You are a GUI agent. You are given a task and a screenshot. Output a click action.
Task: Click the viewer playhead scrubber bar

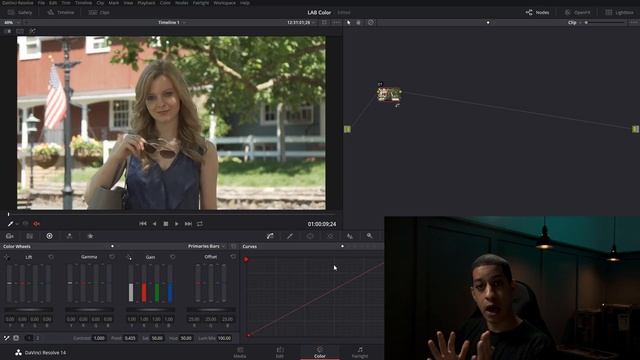(171, 214)
